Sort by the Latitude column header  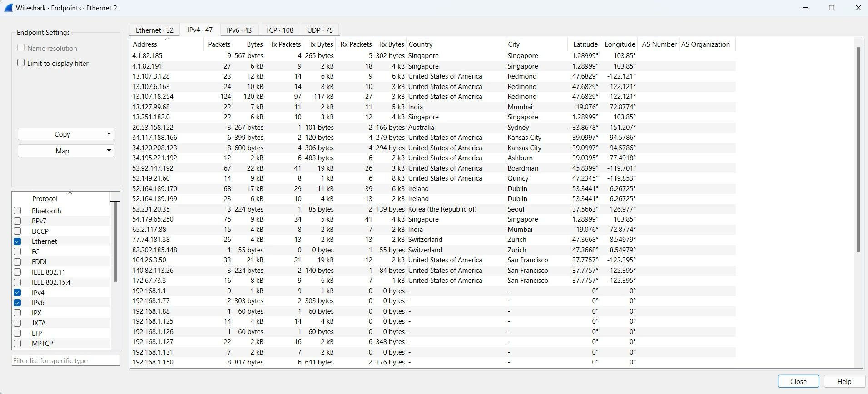pyautogui.click(x=584, y=44)
